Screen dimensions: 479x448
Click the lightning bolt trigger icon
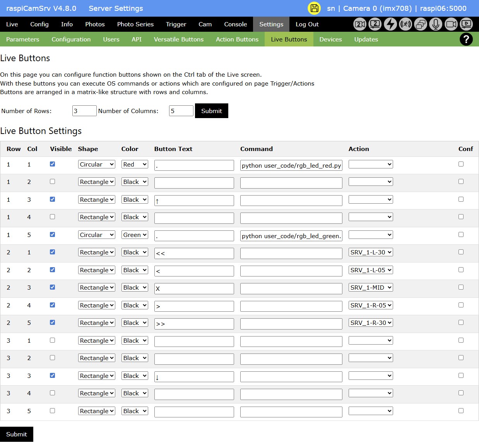coord(390,24)
